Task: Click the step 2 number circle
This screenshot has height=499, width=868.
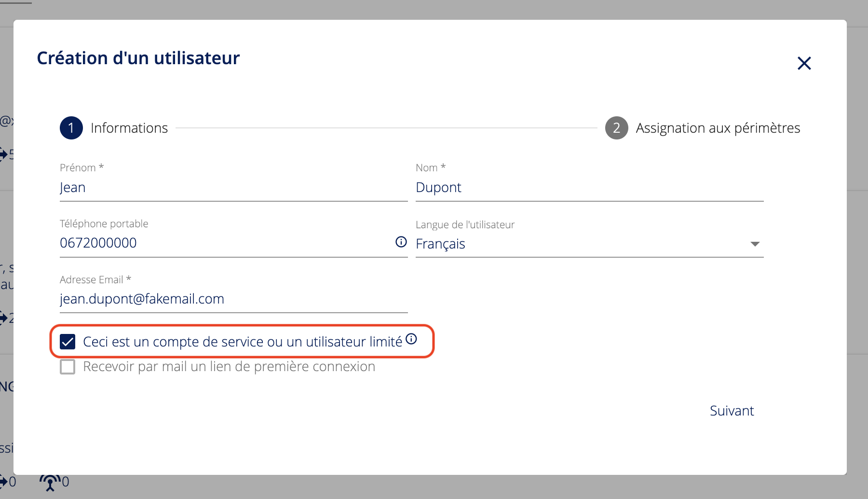Action: click(616, 128)
